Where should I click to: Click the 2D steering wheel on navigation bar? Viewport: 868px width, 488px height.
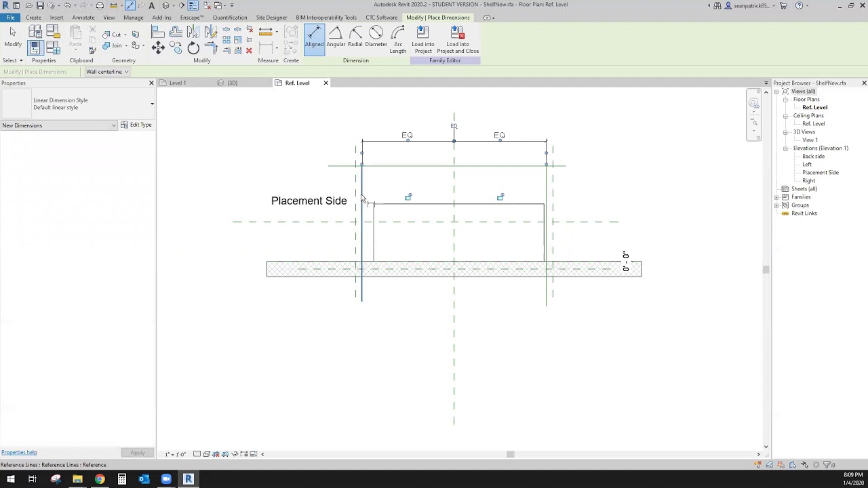point(753,103)
